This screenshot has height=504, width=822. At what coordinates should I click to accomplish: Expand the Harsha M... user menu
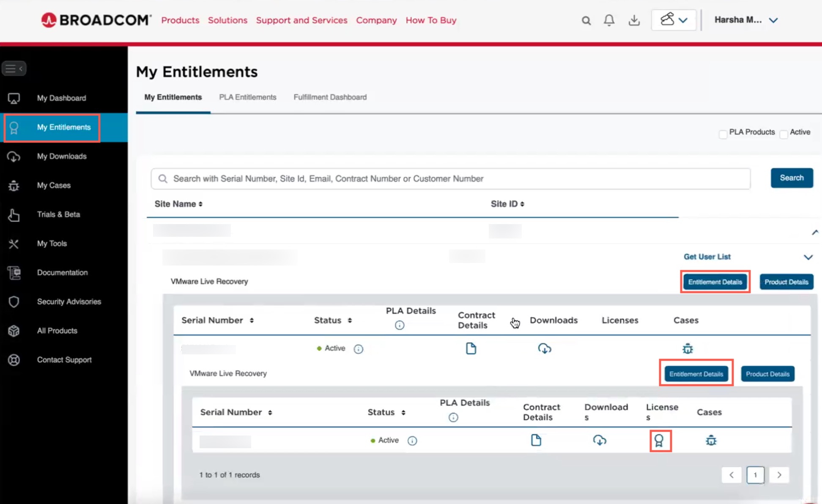click(x=746, y=20)
